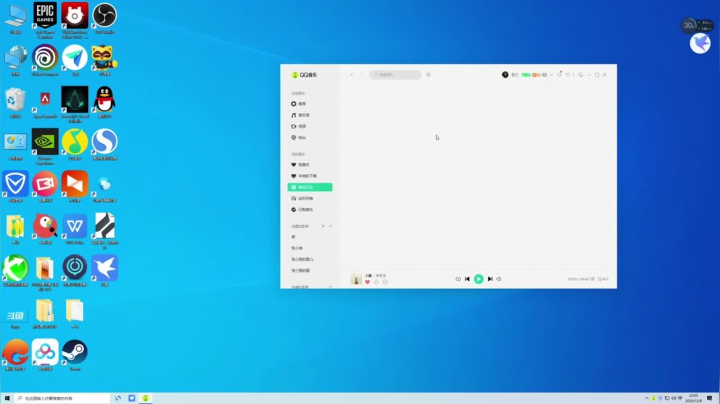Click the volume icon right of next button
Viewport: 720px width, 404px height.
click(499, 279)
